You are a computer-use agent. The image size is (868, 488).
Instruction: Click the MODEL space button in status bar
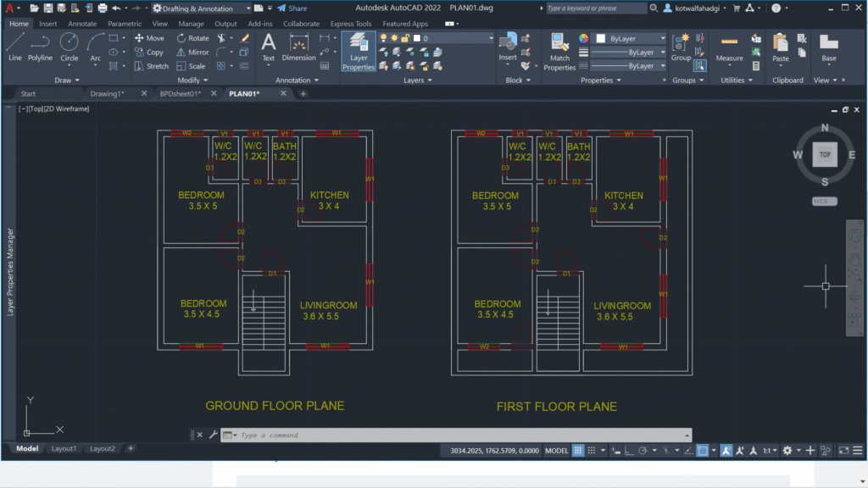tap(556, 451)
